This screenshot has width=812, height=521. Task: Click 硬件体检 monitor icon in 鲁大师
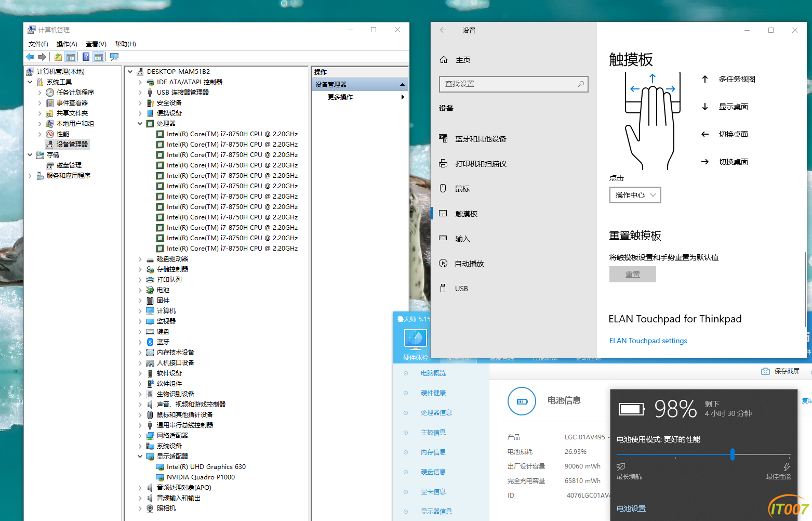click(x=416, y=338)
